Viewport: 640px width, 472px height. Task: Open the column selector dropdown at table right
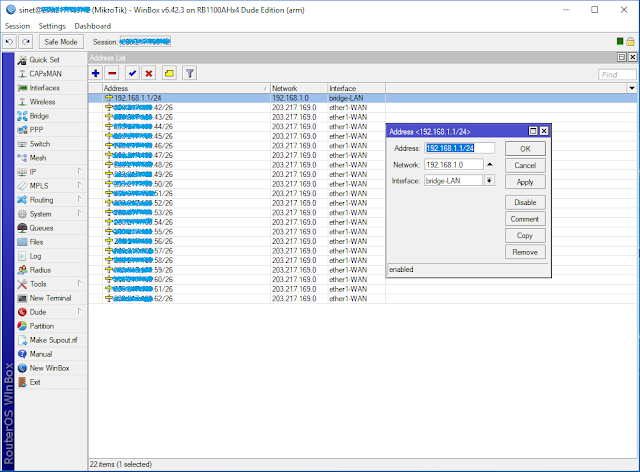[632, 88]
